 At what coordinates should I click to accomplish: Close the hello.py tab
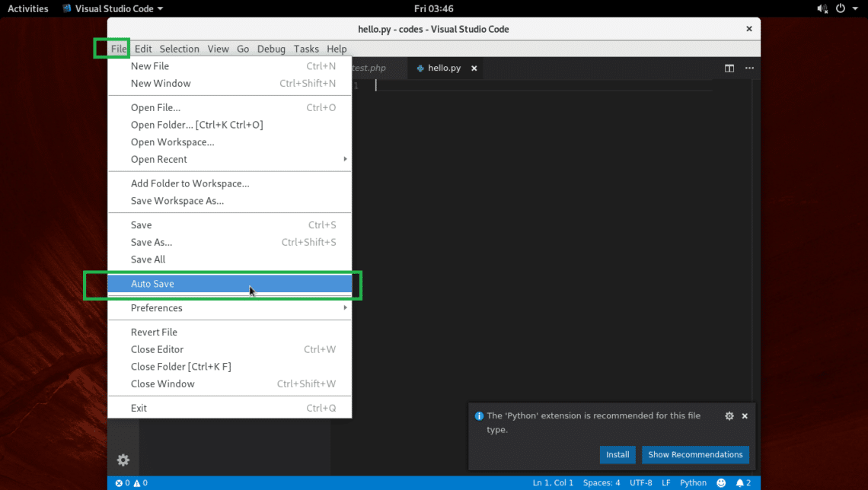474,68
